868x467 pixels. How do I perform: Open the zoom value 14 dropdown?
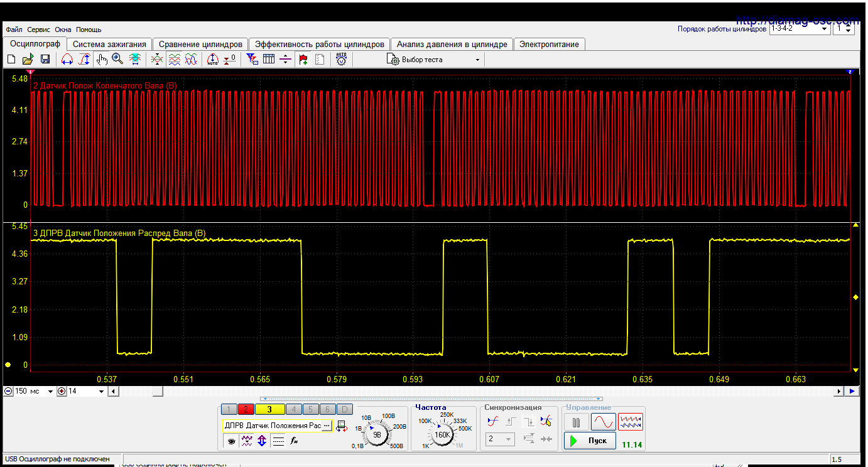click(102, 391)
